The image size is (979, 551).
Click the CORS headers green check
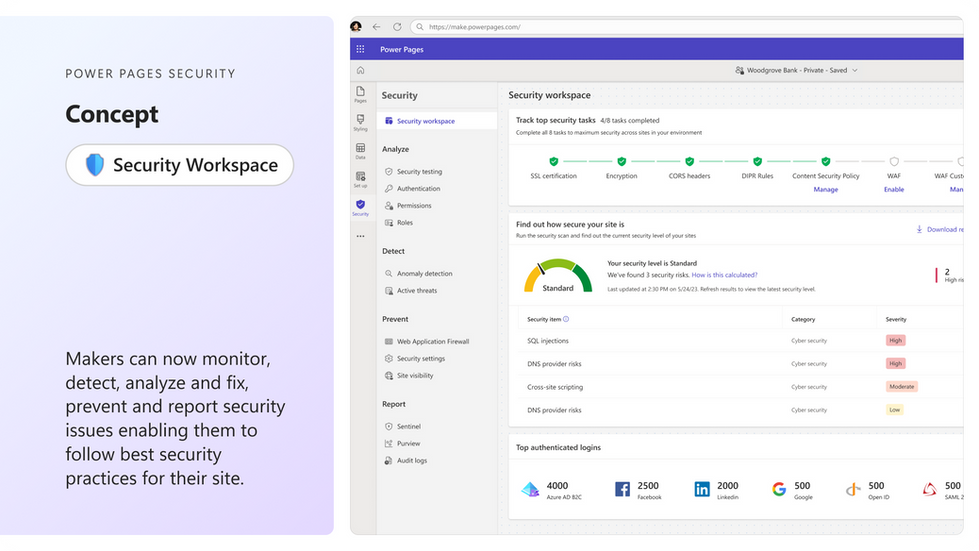(x=689, y=161)
